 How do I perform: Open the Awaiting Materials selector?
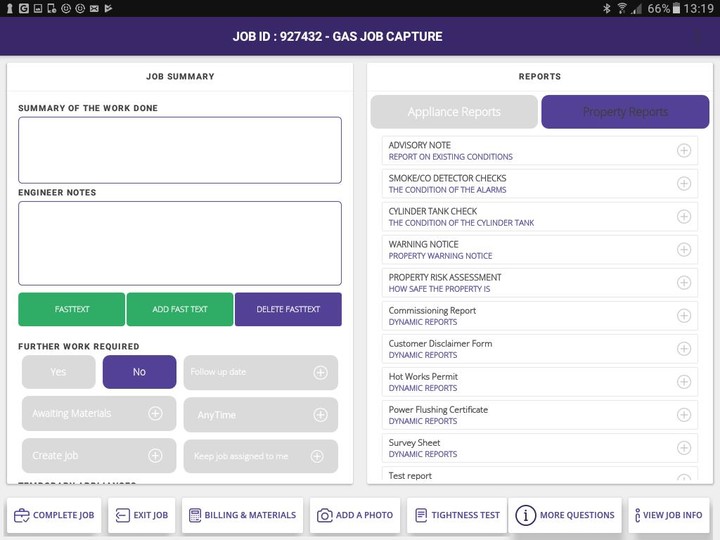point(99,414)
